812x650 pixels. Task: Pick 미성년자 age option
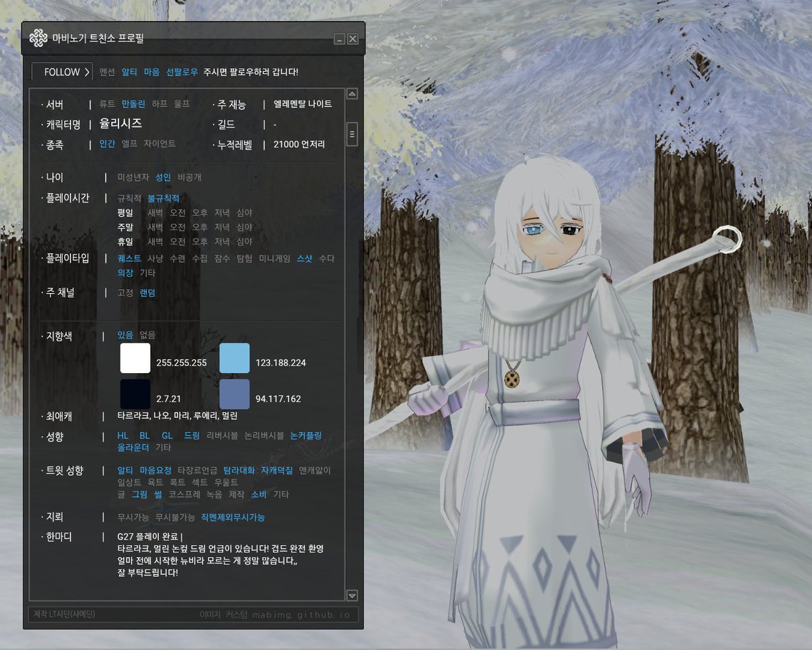[x=133, y=177]
